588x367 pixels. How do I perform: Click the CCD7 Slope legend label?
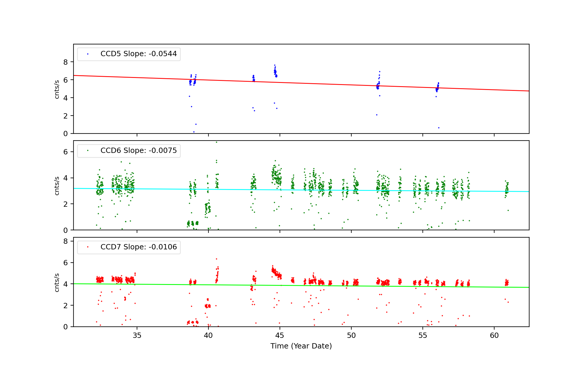pyautogui.click(x=138, y=247)
